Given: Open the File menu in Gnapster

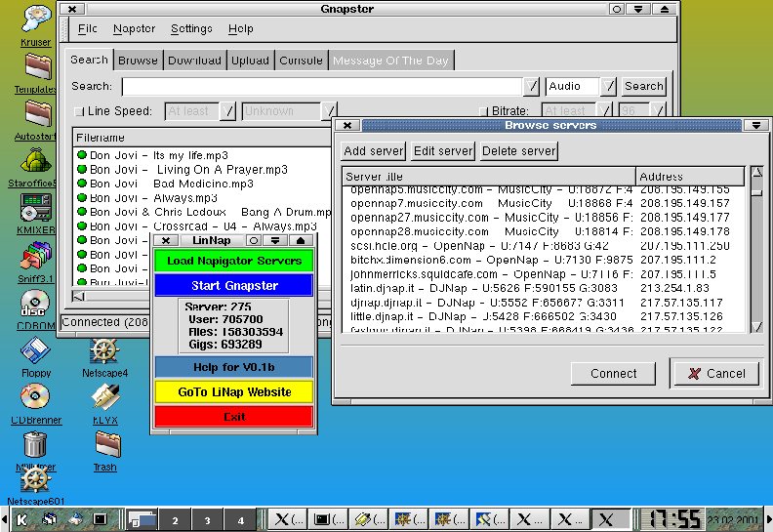Looking at the screenshot, I should point(87,28).
